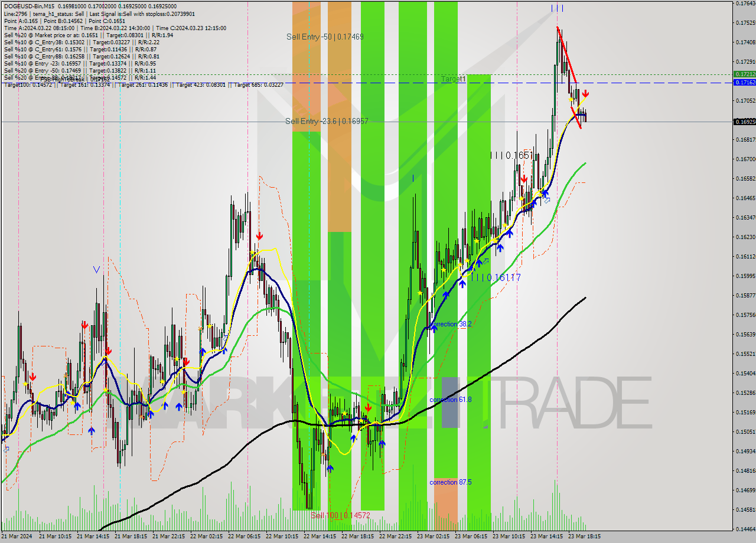This screenshot has width=756, height=543.
Task: Click the '22 Mar 06:15' time label
Action: 244,537
